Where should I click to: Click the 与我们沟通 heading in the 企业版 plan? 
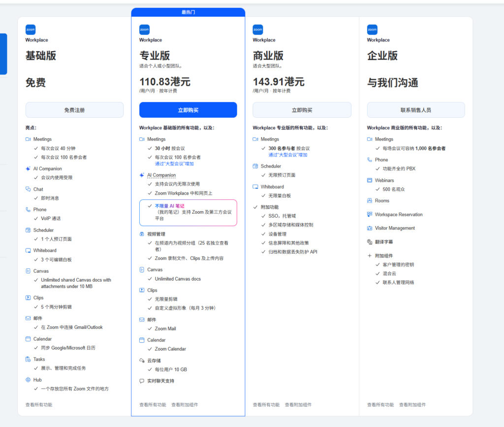[392, 83]
